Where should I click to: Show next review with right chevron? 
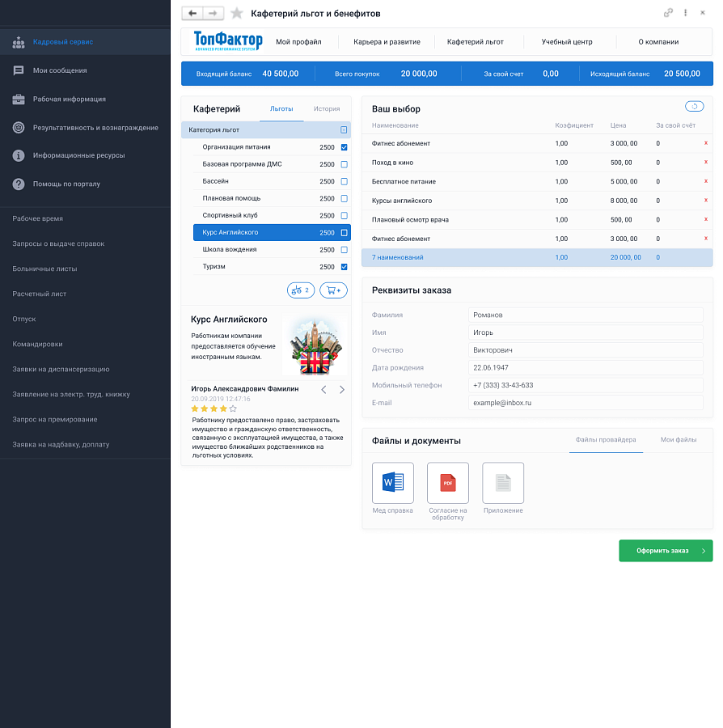click(x=342, y=390)
